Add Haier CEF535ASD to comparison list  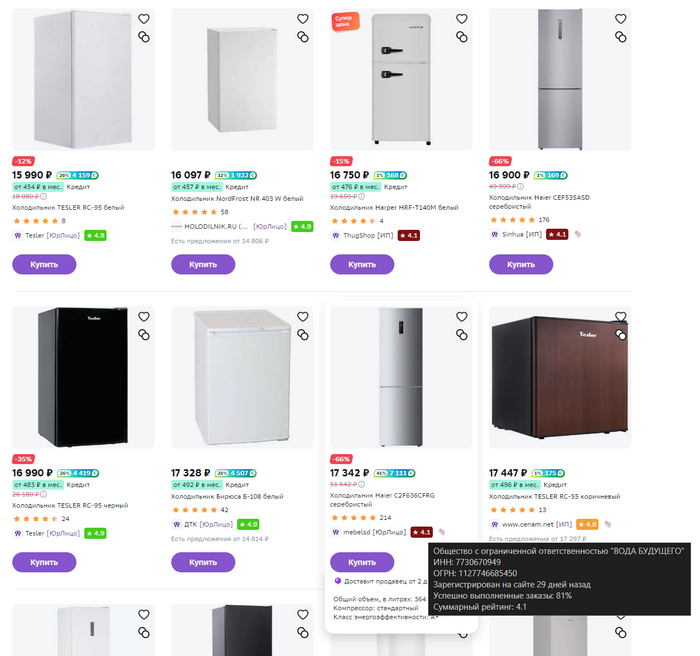tap(620, 37)
